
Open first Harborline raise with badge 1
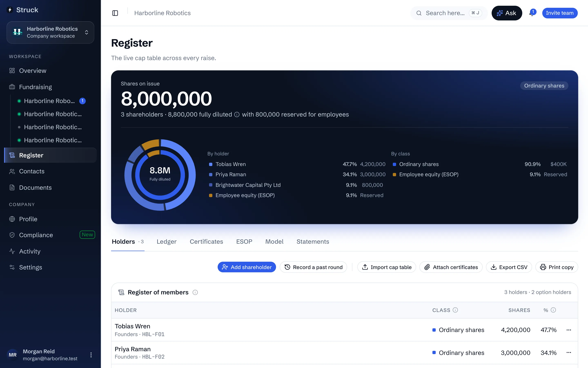click(x=52, y=101)
